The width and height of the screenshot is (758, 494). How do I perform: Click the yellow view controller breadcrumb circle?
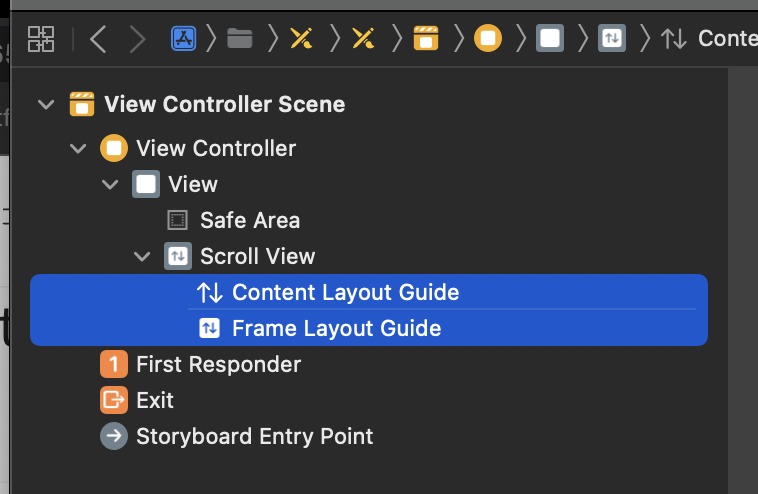tap(488, 38)
